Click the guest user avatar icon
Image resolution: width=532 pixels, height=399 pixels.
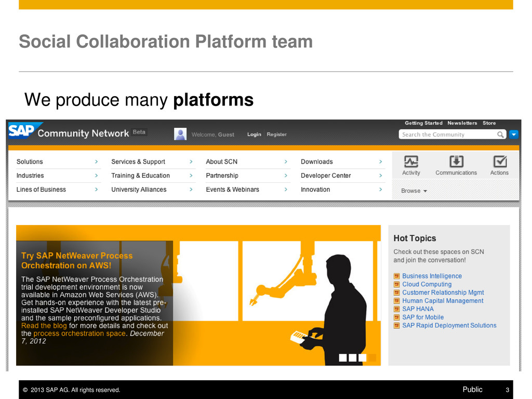click(x=180, y=134)
